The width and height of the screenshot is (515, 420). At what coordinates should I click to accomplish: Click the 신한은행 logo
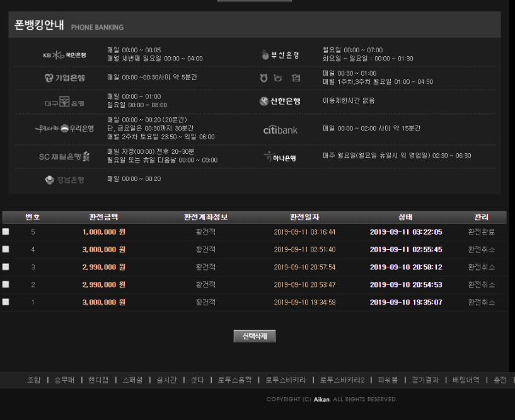280,102
